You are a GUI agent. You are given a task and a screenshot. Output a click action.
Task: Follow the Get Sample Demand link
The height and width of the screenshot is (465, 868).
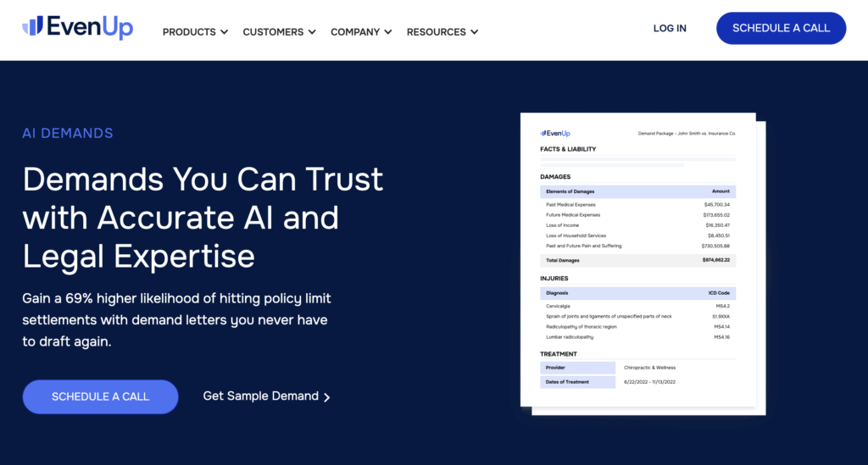261,396
